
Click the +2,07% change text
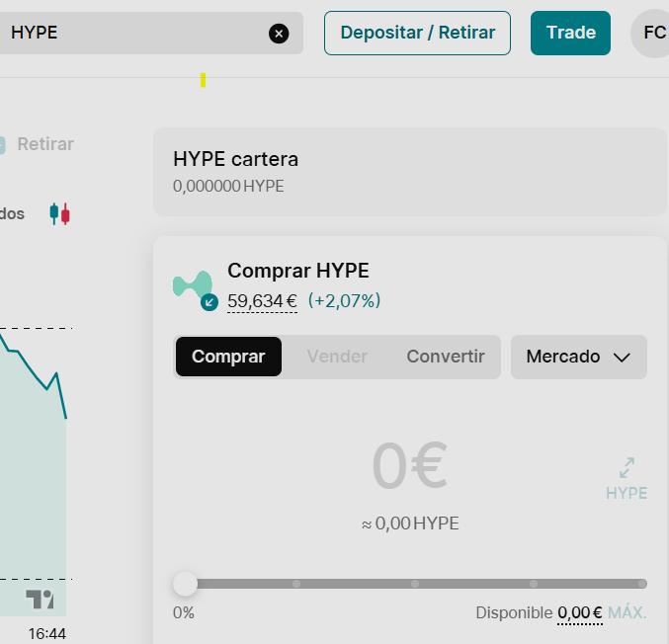[x=344, y=300]
